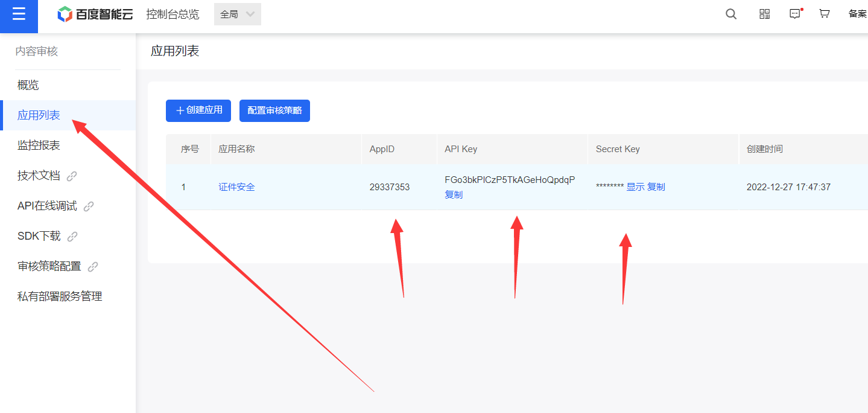This screenshot has height=413, width=868.
Task: Select 概览 in the sidebar
Action: (x=68, y=85)
